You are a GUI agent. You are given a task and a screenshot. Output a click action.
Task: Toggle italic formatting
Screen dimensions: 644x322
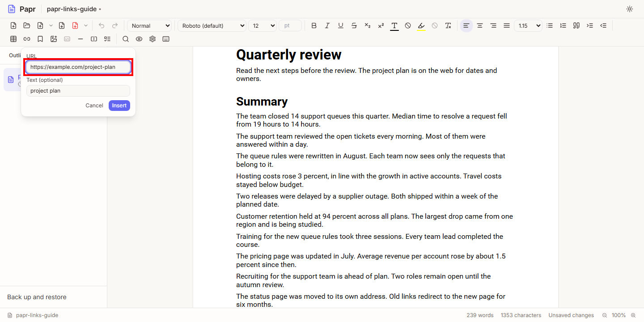tap(327, 25)
